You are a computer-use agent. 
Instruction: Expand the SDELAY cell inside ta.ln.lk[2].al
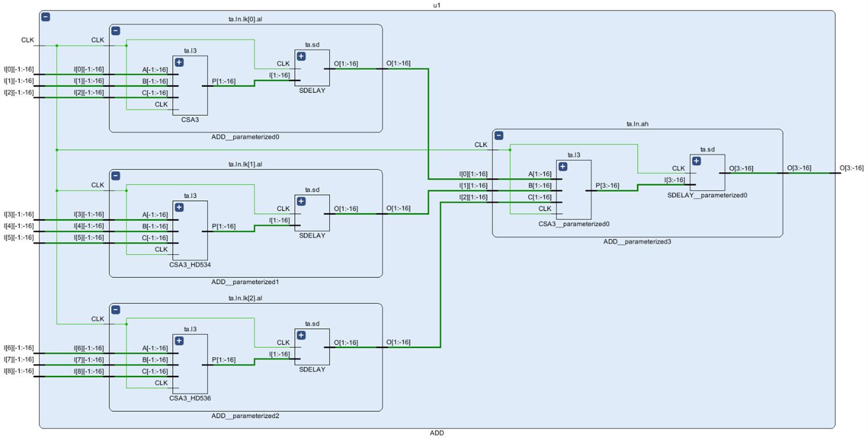(x=301, y=335)
